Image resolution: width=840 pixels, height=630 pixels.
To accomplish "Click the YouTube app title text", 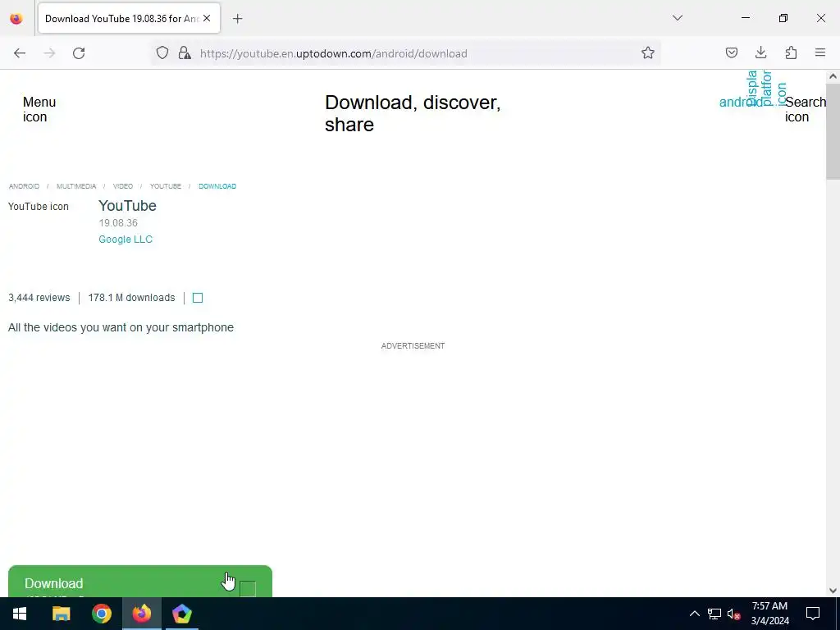I will [127, 206].
